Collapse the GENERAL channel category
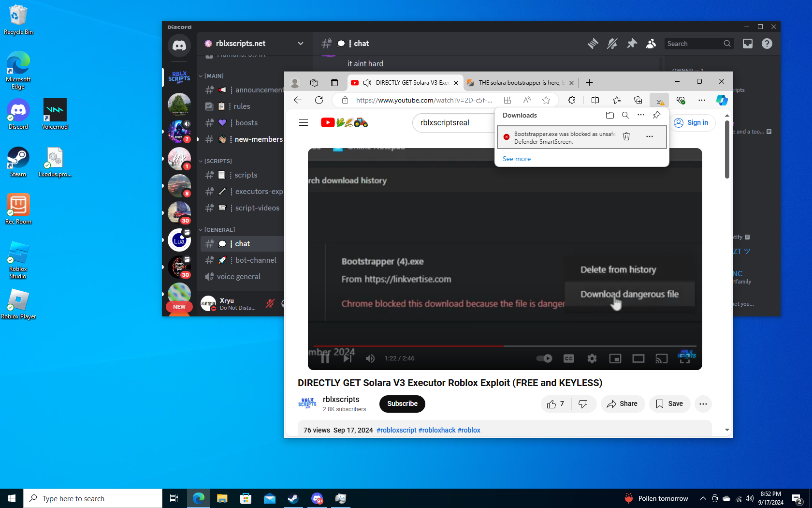 pos(217,230)
